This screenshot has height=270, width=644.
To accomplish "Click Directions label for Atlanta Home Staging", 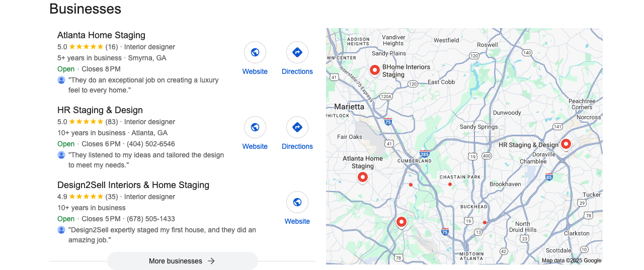I will click(x=297, y=71).
